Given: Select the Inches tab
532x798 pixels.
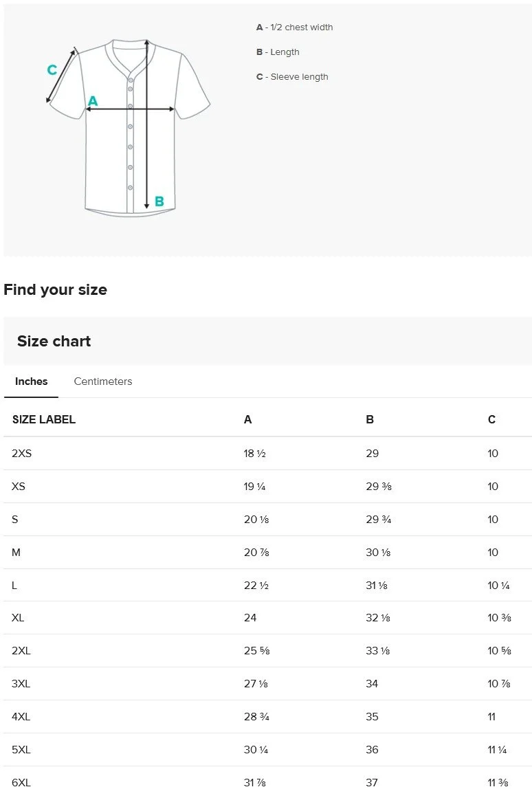Looking at the screenshot, I should click(x=32, y=381).
